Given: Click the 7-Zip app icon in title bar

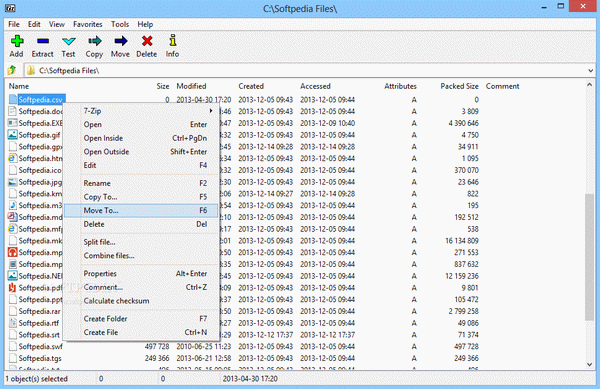Looking at the screenshot, I should 10,8.
